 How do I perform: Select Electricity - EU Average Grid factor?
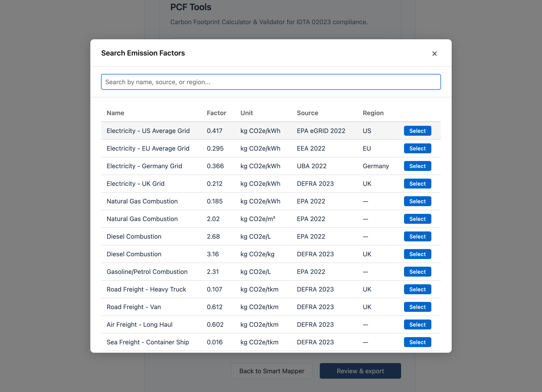(417, 148)
